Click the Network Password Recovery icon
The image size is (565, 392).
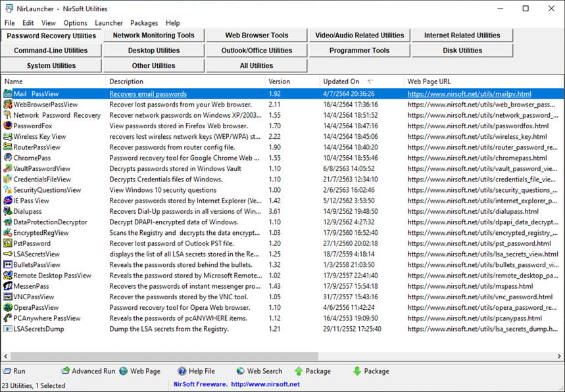click(8, 115)
